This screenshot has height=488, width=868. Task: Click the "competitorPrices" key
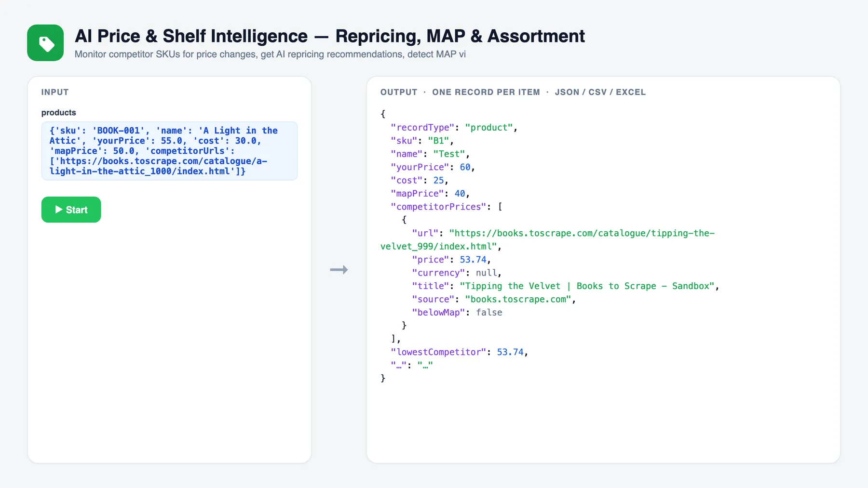tap(438, 207)
